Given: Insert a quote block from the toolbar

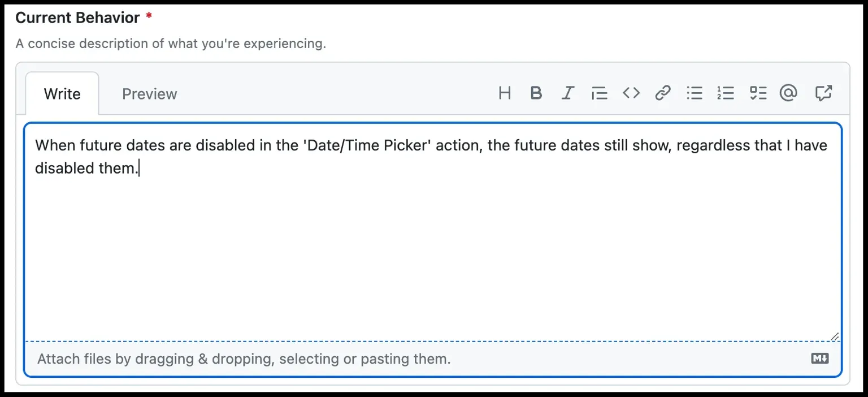Looking at the screenshot, I should [x=600, y=93].
